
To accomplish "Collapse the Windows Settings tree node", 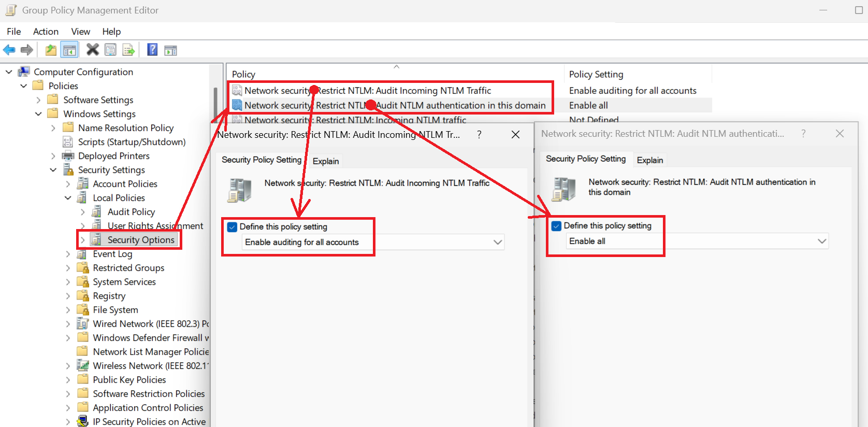I will (38, 114).
